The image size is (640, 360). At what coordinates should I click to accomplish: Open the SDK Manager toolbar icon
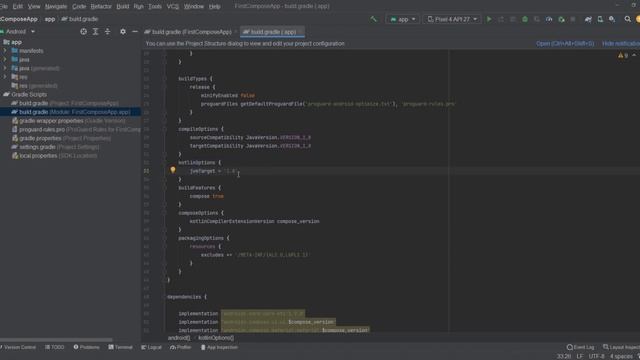pyautogui.click(x=612, y=19)
